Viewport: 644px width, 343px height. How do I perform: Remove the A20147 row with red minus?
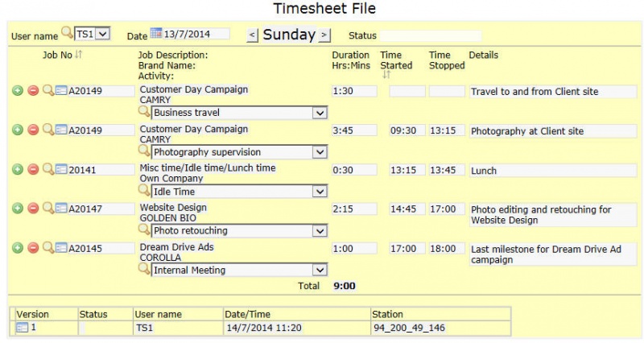click(x=33, y=209)
